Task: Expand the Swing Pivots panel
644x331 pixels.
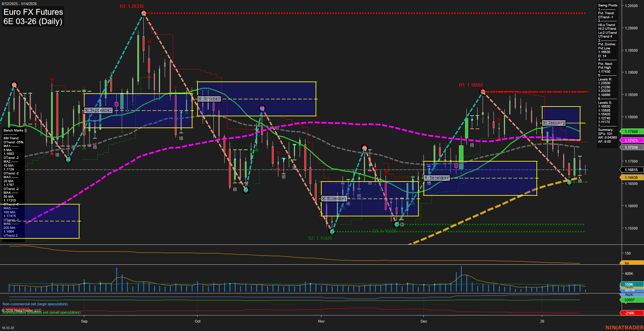Action: [x=607, y=5]
